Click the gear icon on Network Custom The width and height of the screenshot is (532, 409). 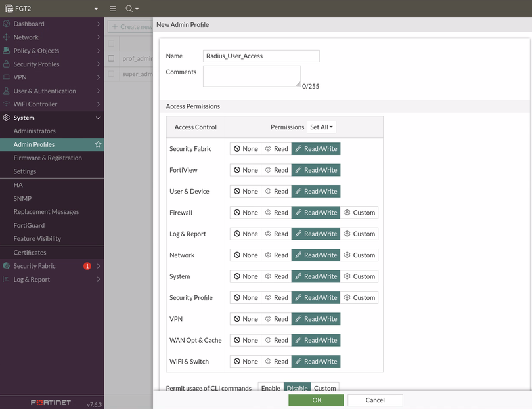pyautogui.click(x=347, y=255)
